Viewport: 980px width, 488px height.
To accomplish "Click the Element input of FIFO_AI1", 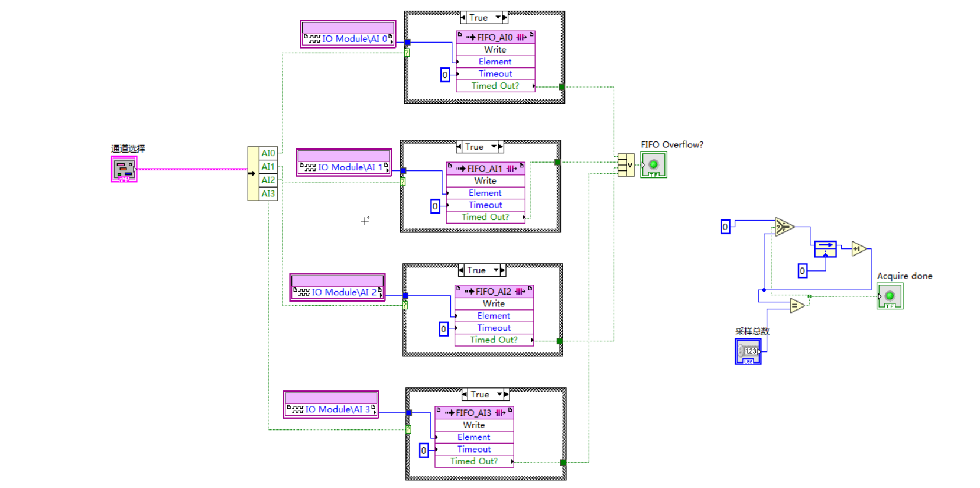I will [x=485, y=193].
